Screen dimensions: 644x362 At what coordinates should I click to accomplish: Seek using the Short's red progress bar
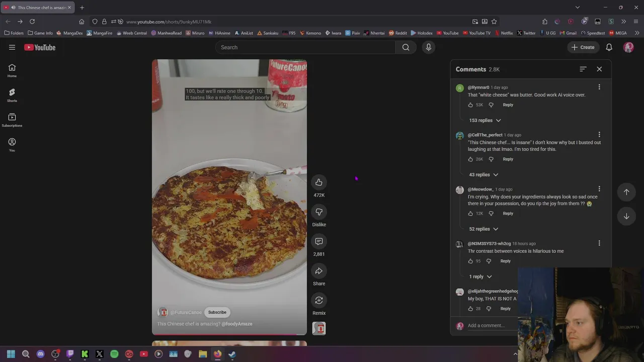[x=229, y=334]
